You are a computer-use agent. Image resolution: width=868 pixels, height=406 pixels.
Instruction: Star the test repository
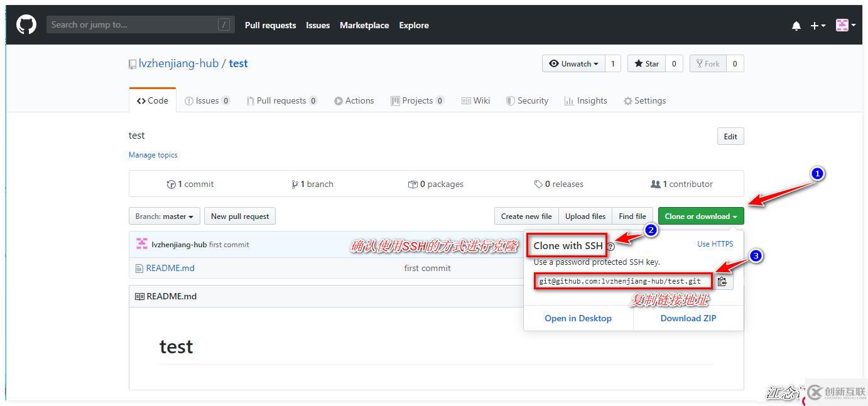[646, 63]
